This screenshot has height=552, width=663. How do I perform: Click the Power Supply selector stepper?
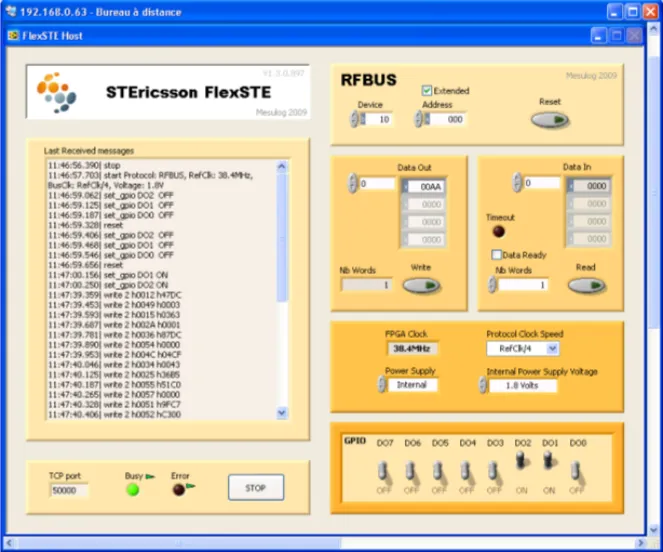(x=381, y=384)
